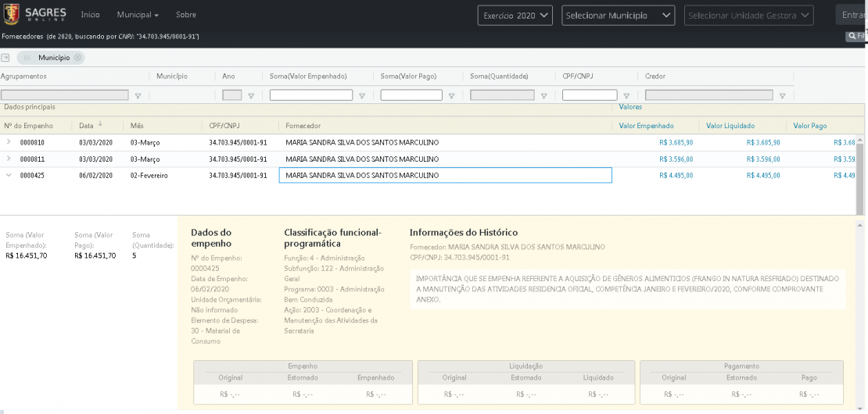The width and height of the screenshot is (868, 414).
Task: Open filter funnel for Soma(Valor Pago)
Action: 452,96
